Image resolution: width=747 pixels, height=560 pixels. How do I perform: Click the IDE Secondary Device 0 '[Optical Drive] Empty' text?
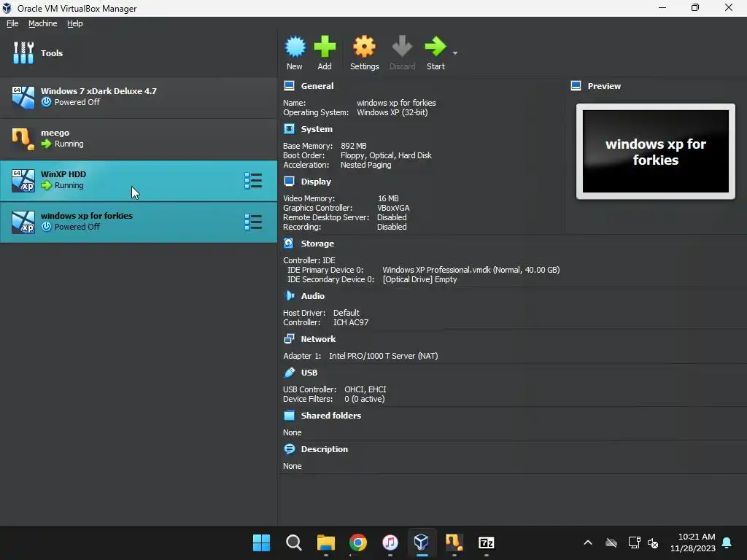click(x=419, y=279)
